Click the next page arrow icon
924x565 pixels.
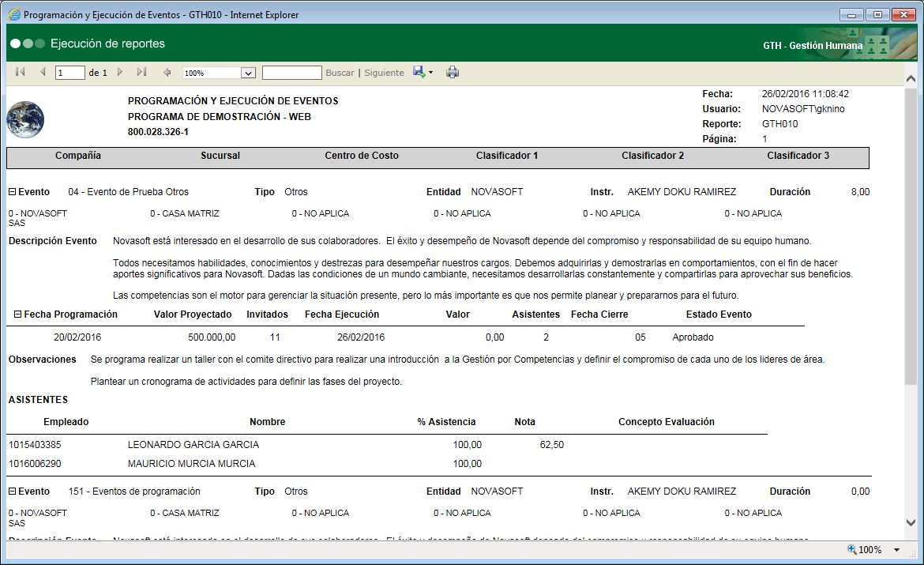[x=120, y=72]
